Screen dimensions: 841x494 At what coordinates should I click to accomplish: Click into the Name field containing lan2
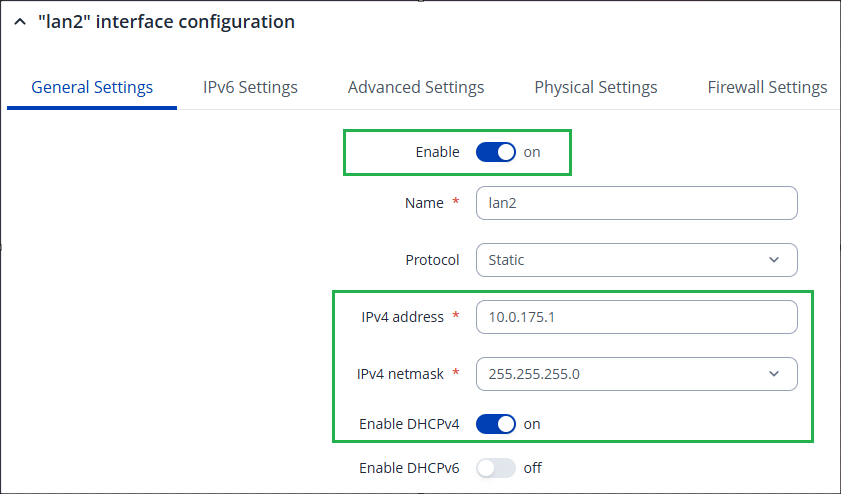[636, 203]
